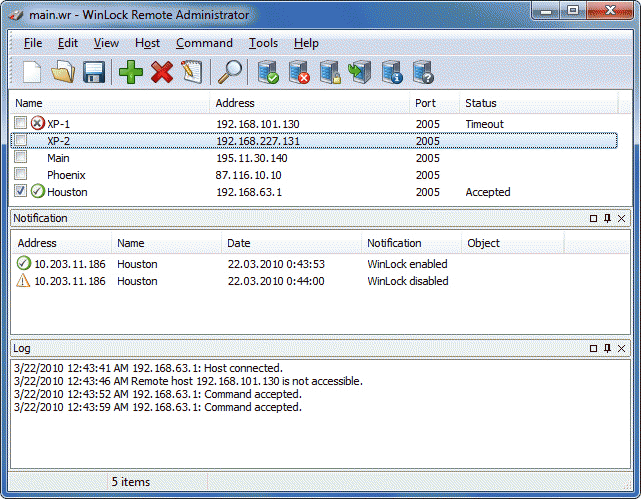
Task: Click the not accessible log line
Action: (188, 381)
